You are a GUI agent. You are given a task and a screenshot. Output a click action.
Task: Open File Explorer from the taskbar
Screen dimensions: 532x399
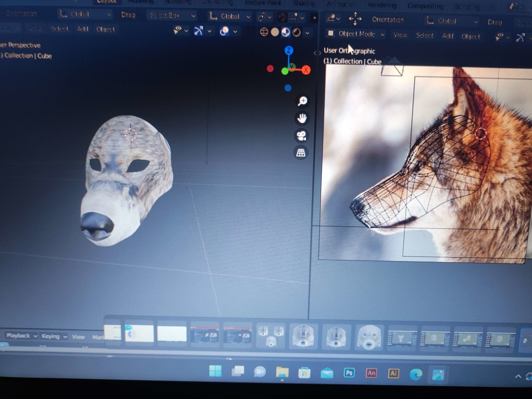coord(282,372)
